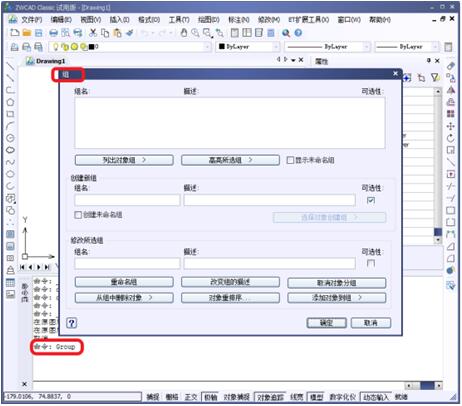Screen dimensions: 462x406
Task: Print the drawing with the printer icon
Action: click(x=53, y=33)
